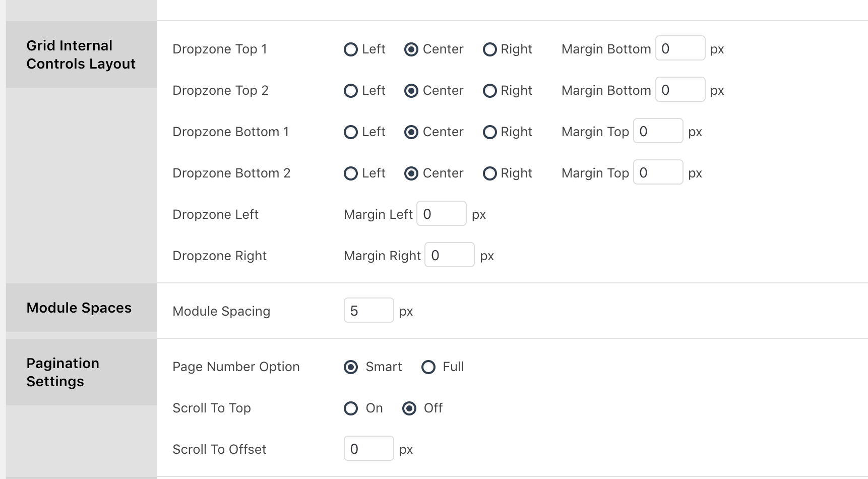Viewport: 868px width, 479px height.
Task: Select Left alignment for Dropzone Bottom 2
Action: click(x=351, y=173)
